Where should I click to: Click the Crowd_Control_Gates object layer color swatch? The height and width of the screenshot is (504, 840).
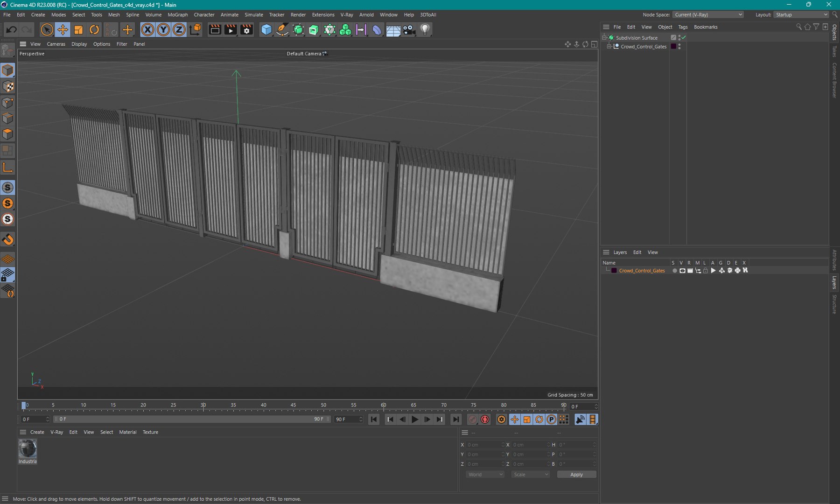pos(673,47)
